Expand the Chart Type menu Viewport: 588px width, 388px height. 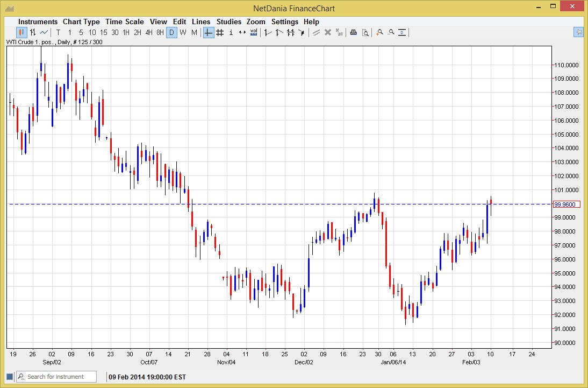(x=81, y=22)
